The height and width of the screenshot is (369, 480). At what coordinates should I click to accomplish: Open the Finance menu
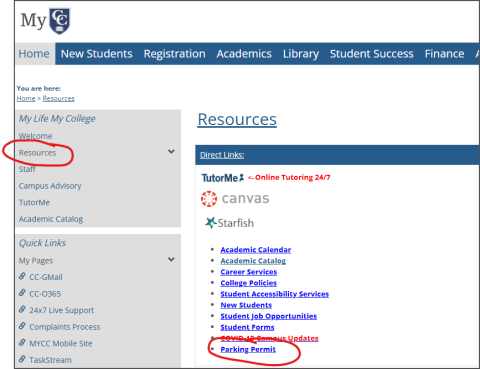point(444,54)
